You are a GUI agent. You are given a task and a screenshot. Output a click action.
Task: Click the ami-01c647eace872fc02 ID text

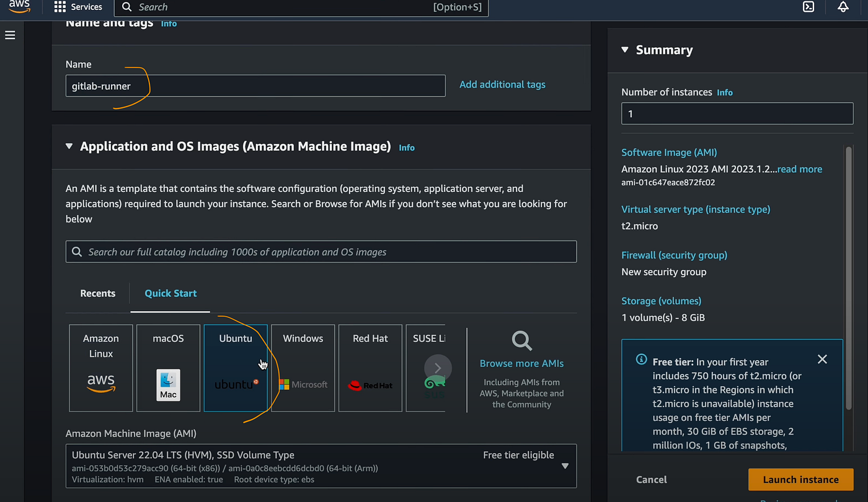point(668,183)
